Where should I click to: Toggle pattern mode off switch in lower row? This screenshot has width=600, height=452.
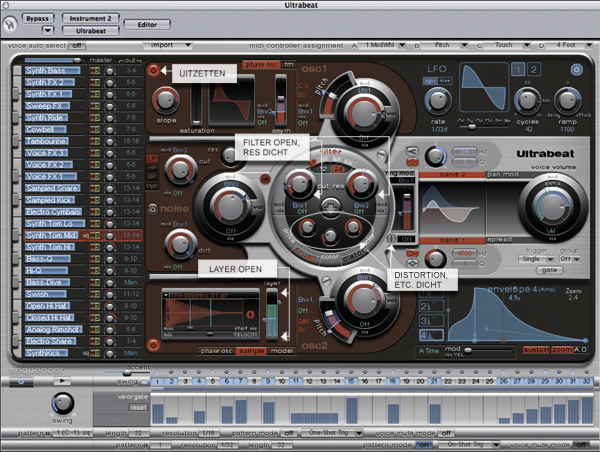289,433
